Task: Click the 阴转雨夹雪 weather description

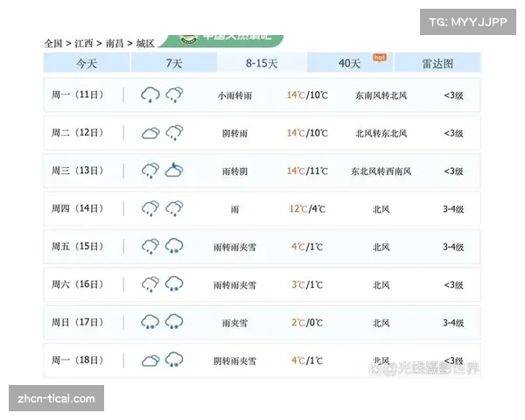Action: (234, 361)
